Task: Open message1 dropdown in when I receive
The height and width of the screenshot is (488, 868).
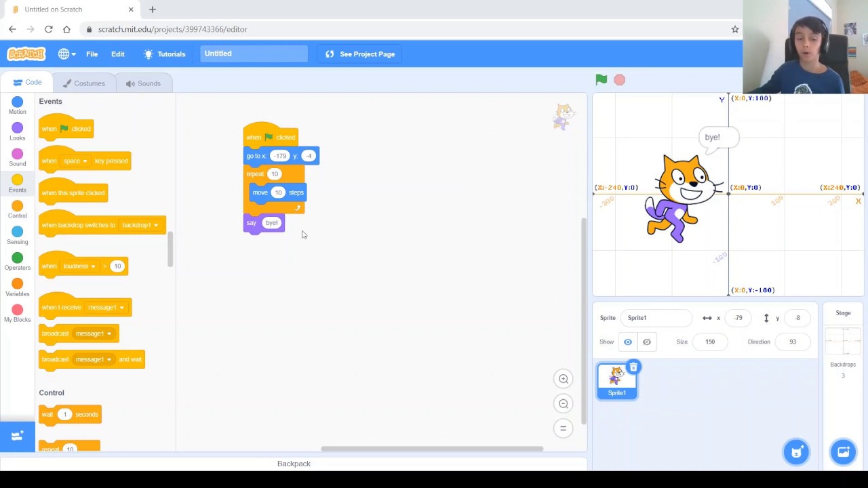Action: pyautogui.click(x=106, y=308)
